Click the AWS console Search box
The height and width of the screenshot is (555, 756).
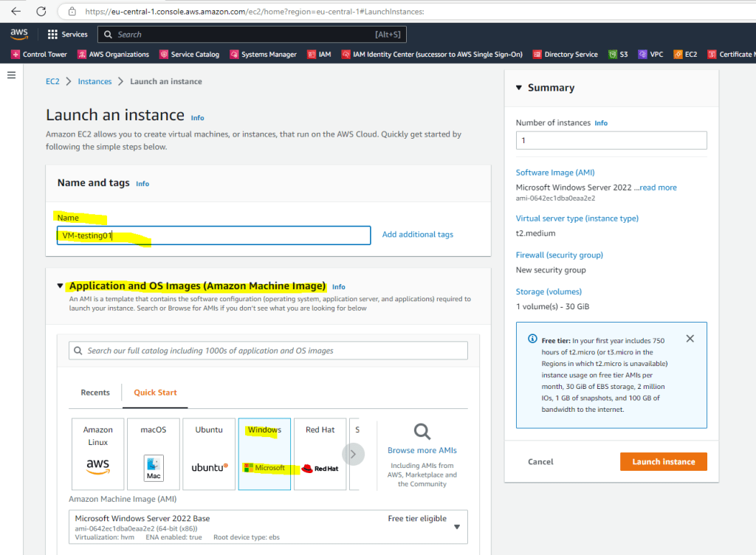click(x=252, y=34)
